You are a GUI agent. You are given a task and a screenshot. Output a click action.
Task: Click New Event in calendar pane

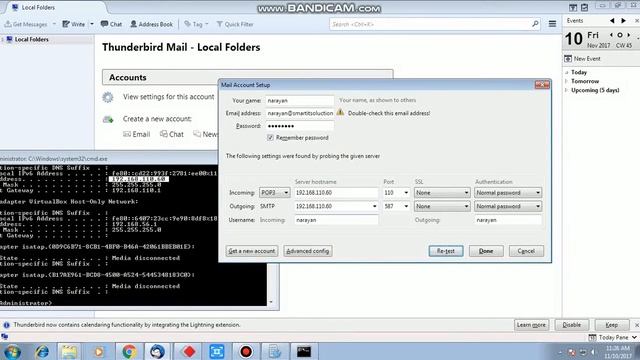(x=582, y=59)
